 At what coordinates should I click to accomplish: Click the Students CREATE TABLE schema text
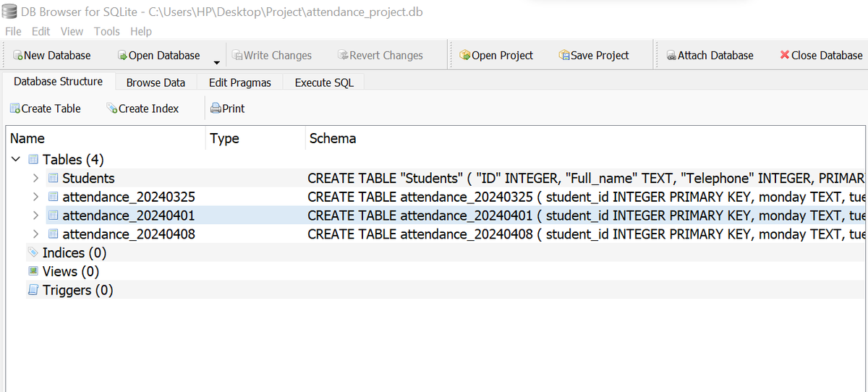click(x=587, y=178)
